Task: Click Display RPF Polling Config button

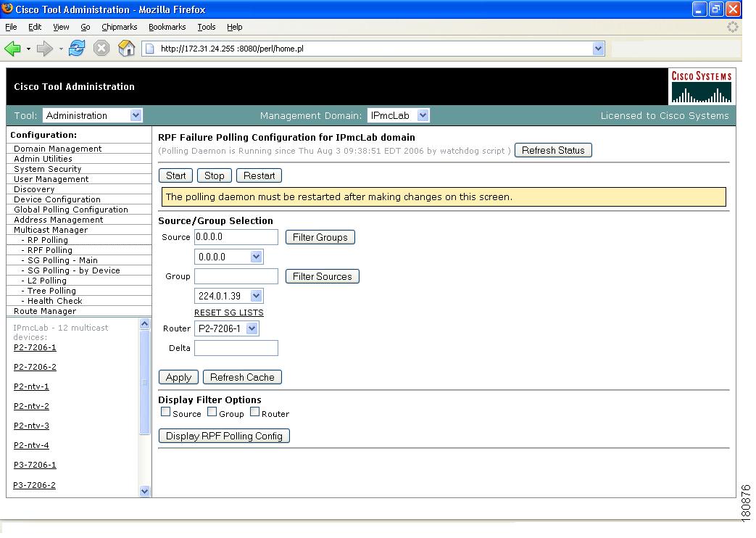Action: click(x=224, y=436)
